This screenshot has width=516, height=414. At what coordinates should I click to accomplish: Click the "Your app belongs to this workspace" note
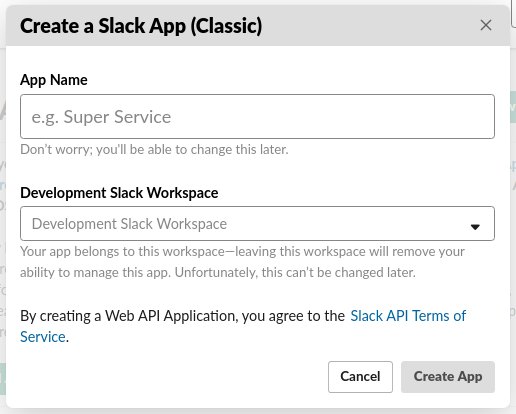point(242,262)
